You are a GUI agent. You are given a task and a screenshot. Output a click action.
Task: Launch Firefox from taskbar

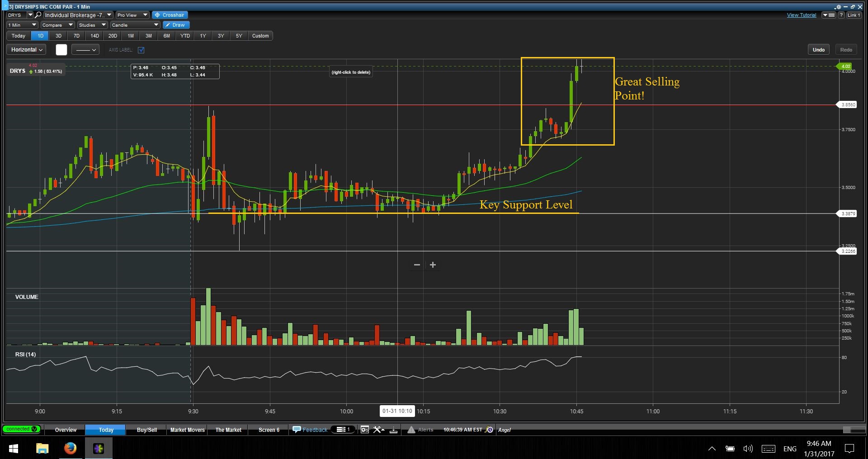tap(70, 448)
